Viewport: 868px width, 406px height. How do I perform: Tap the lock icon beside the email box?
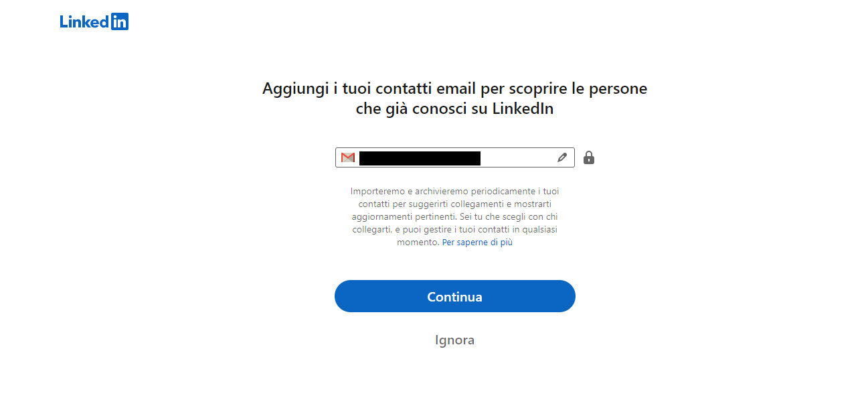pyautogui.click(x=589, y=157)
